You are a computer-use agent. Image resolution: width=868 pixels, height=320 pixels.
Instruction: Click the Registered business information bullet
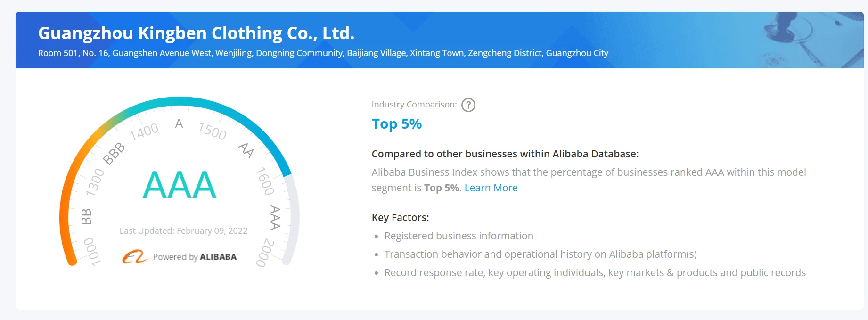(x=459, y=236)
